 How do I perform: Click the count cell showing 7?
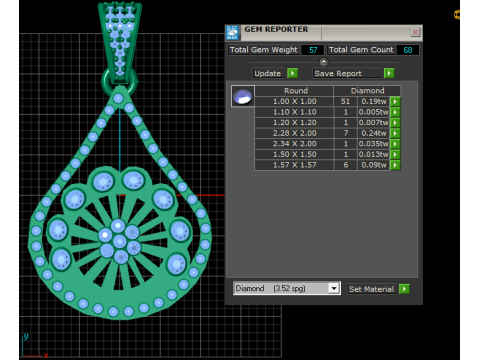346,133
